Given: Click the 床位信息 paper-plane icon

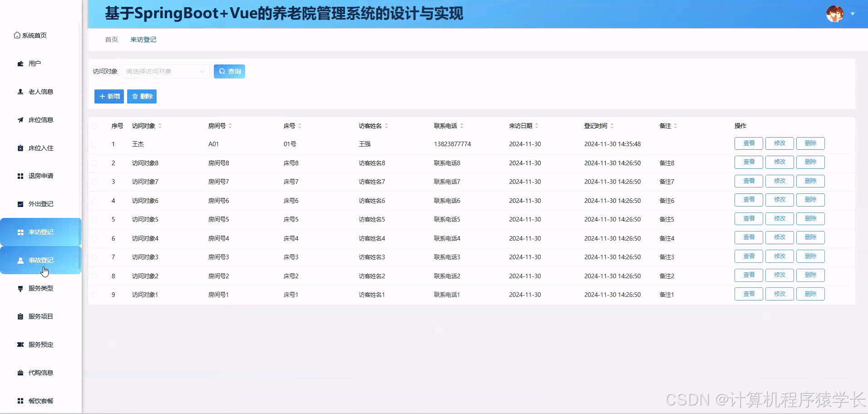Looking at the screenshot, I should (20, 120).
